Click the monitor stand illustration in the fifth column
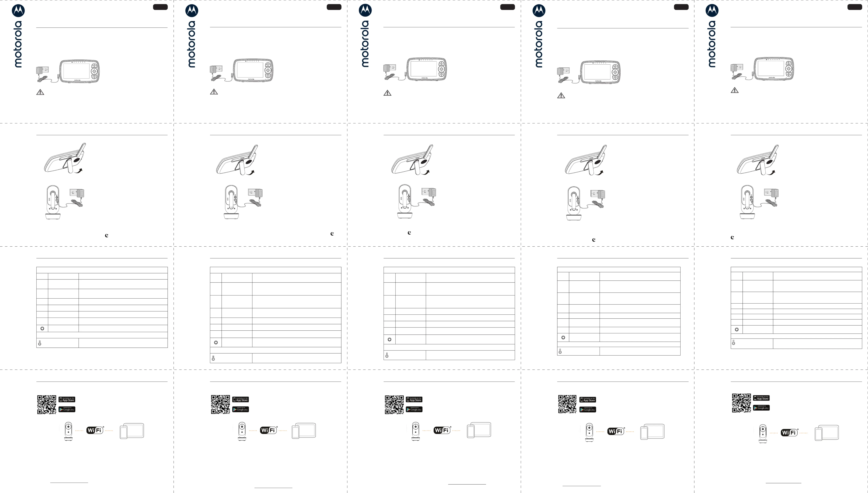 point(758,159)
